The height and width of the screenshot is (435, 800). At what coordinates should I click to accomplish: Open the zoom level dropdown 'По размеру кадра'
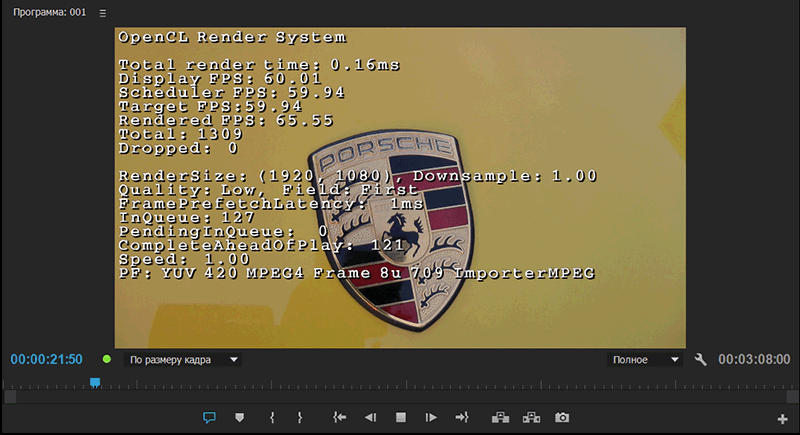183,360
